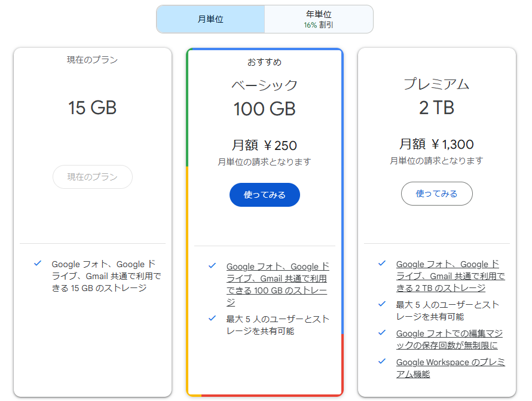The image size is (532, 401).
Task: Click the first checkmark in the ベーシック plan list
Action: (x=212, y=266)
